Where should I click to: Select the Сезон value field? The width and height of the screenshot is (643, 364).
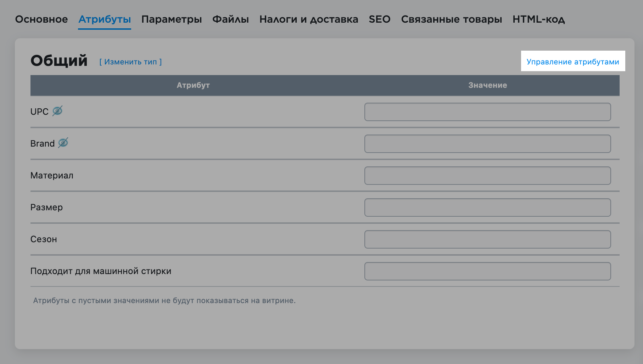tap(487, 239)
